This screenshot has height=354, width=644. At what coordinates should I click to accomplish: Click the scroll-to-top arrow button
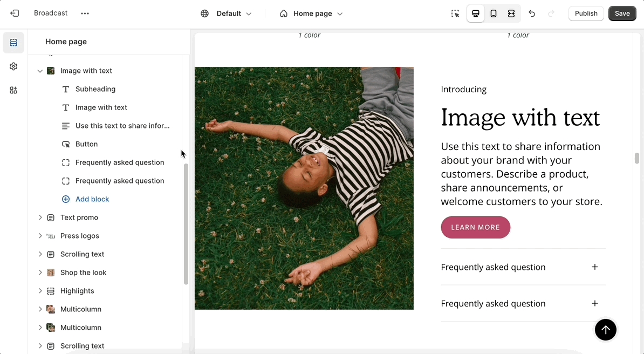pyautogui.click(x=605, y=330)
